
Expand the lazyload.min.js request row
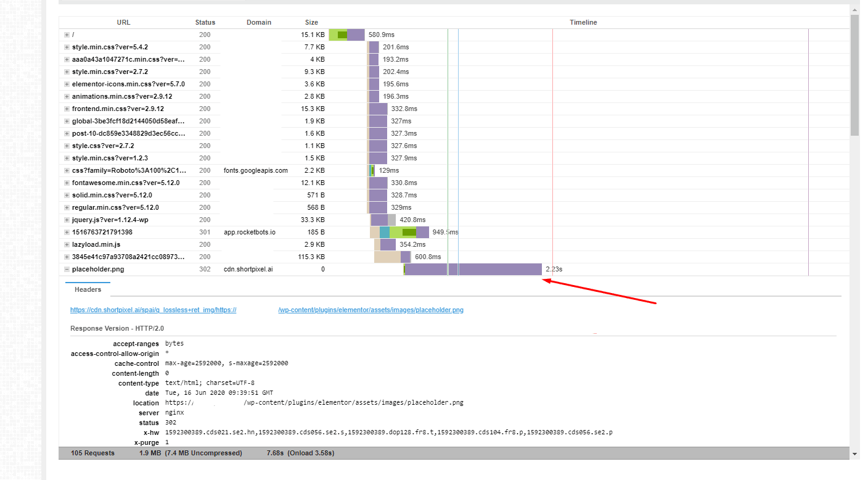[x=67, y=245]
